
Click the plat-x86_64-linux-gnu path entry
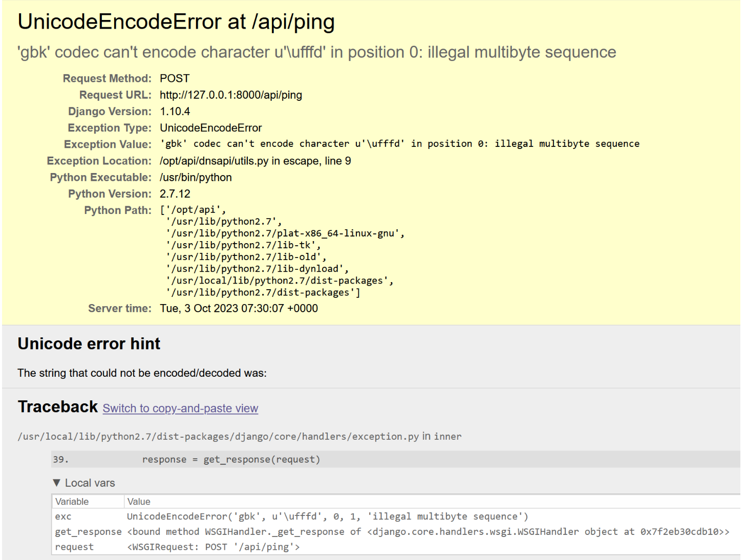285,233
